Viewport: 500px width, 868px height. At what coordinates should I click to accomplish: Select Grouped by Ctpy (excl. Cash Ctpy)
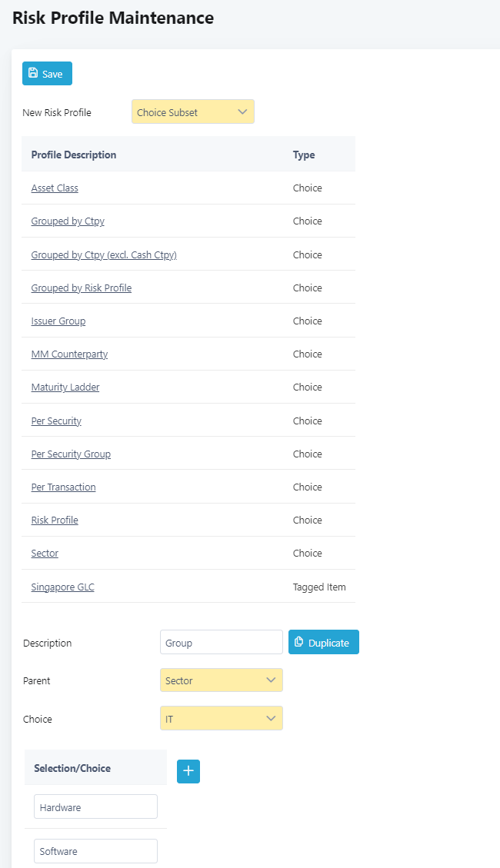(x=104, y=254)
